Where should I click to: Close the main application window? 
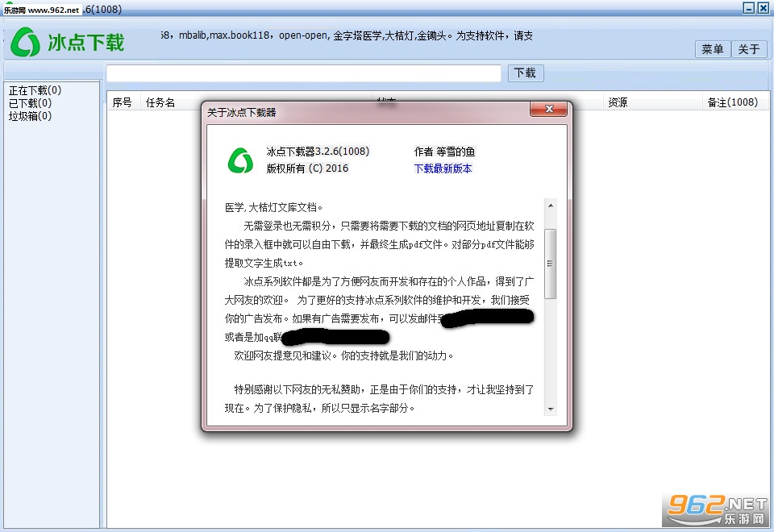click(x=764, y=8)
